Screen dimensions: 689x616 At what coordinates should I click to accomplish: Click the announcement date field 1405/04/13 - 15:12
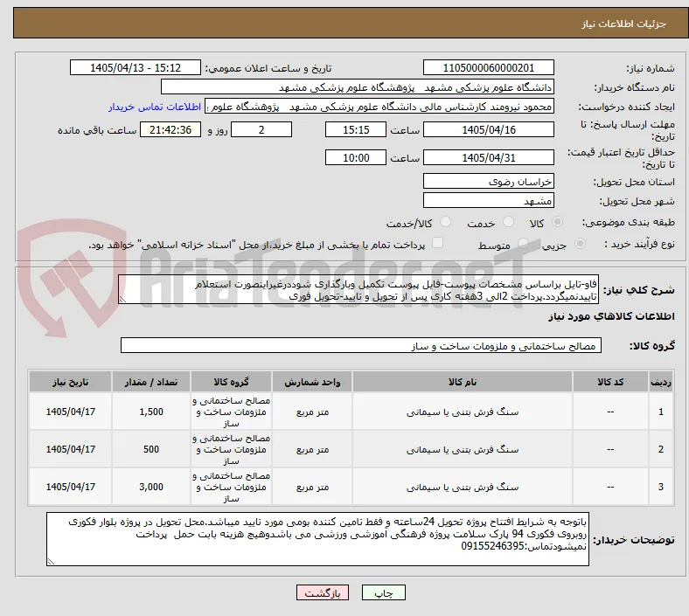tap(136, 67)
